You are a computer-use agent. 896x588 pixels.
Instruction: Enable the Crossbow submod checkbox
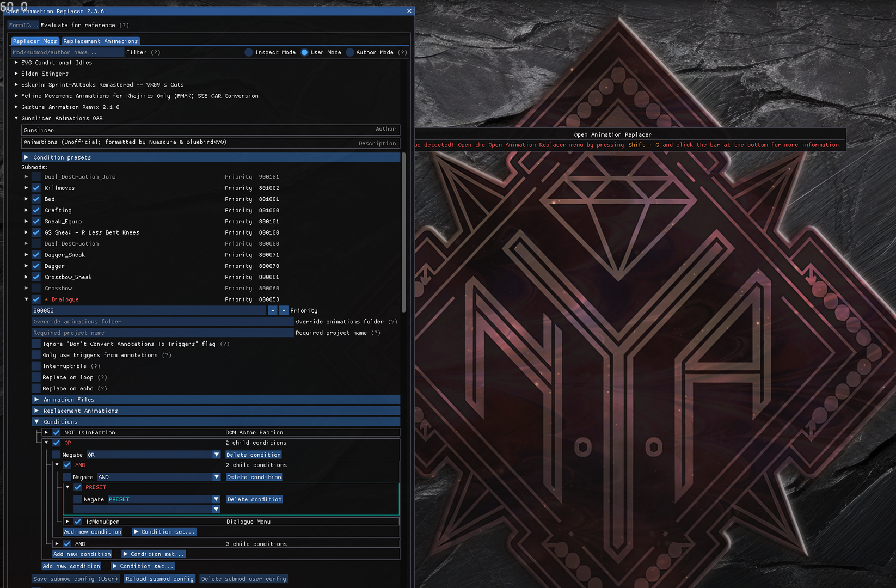pyautogui.click(x=36, y=289)
